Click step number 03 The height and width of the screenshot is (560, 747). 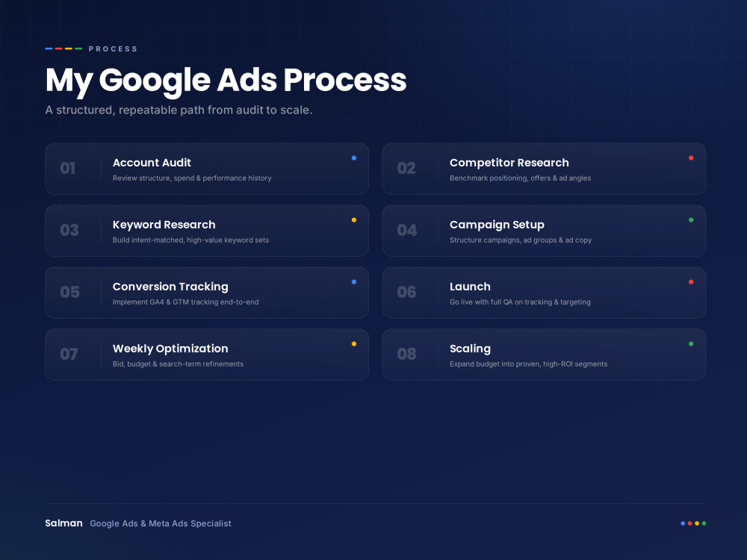point(69,230)
